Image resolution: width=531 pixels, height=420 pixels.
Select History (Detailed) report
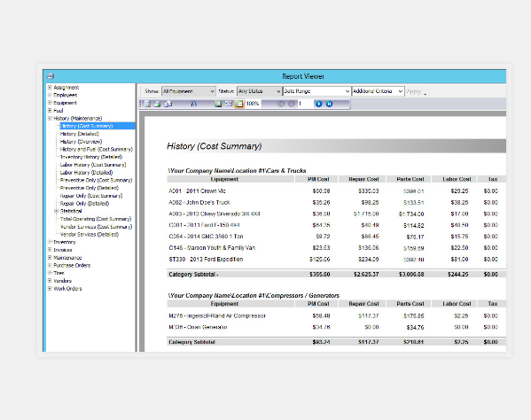79,134
